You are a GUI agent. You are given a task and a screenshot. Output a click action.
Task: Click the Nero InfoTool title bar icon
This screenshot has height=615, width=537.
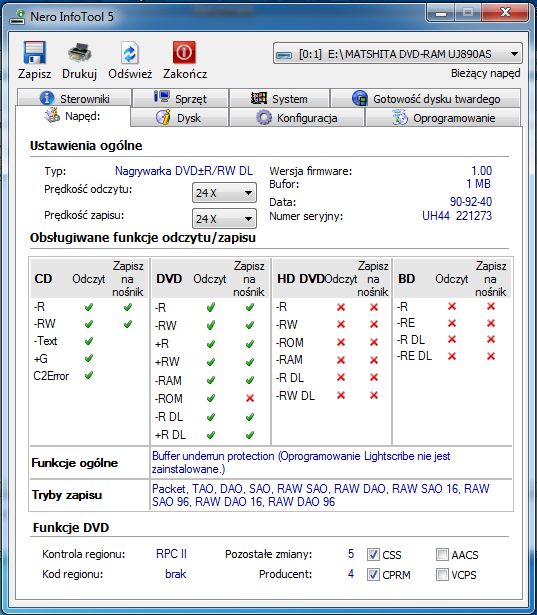[17, 17]
